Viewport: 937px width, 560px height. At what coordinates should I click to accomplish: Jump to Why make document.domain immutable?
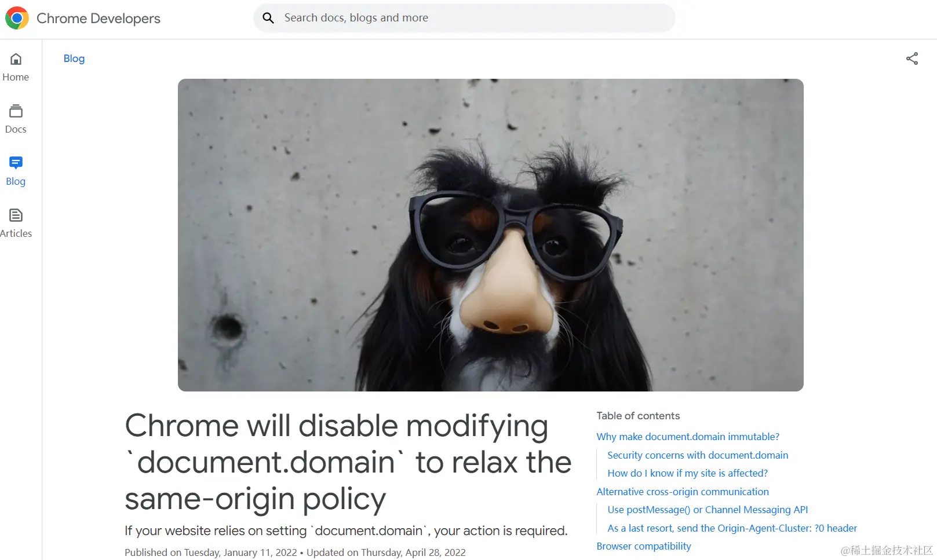pos(688,437)
